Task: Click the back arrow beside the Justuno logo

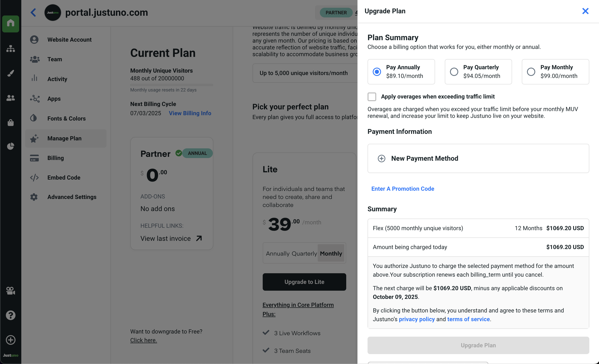Action: coord(33,13)
